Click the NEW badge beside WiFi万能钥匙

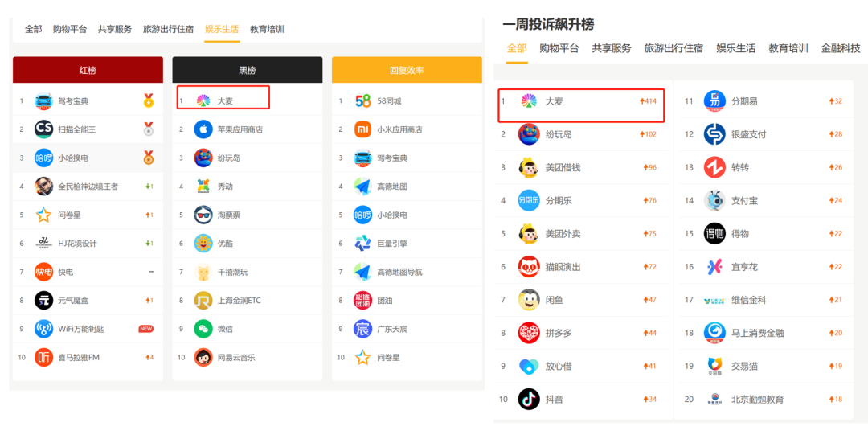(146, 329)
